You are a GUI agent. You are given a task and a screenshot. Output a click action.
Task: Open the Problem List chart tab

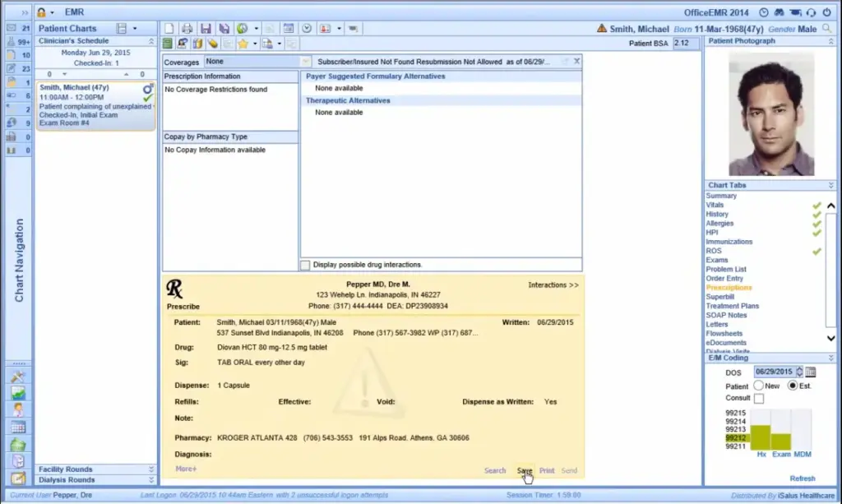pyautogui.click(x=726, y=270)
